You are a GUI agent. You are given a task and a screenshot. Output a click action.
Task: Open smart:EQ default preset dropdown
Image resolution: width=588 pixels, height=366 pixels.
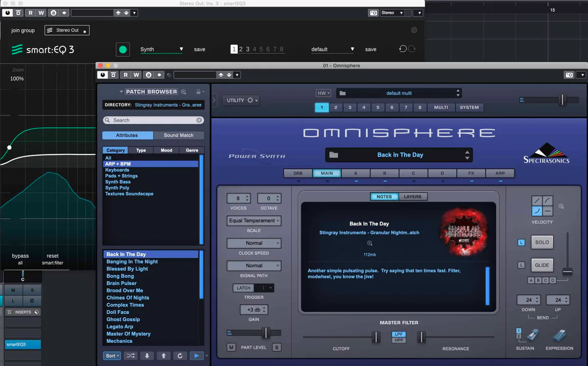[x=332, y=49]
